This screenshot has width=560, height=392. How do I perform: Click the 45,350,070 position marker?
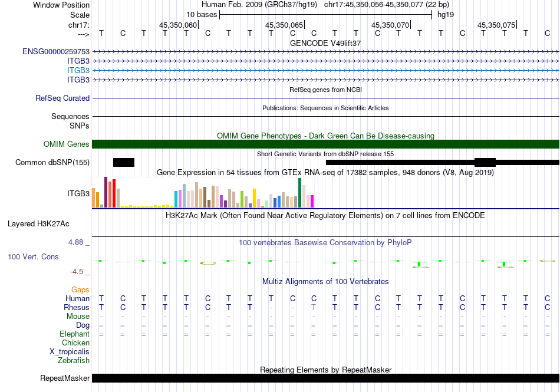pyautogui.click(x=390, y=25)
